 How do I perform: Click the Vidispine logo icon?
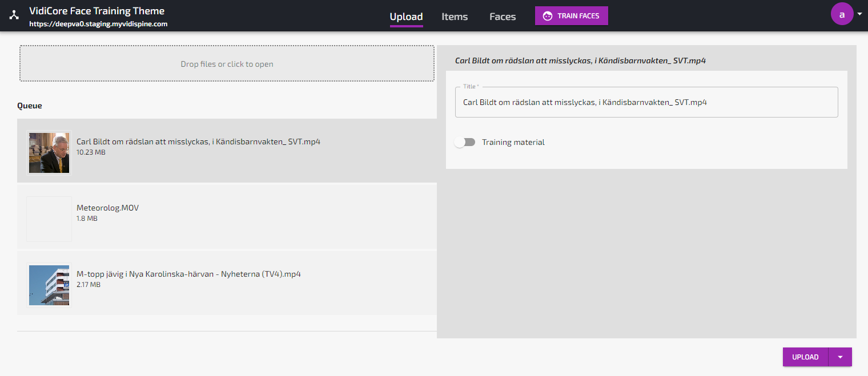(x=14, y=15)
